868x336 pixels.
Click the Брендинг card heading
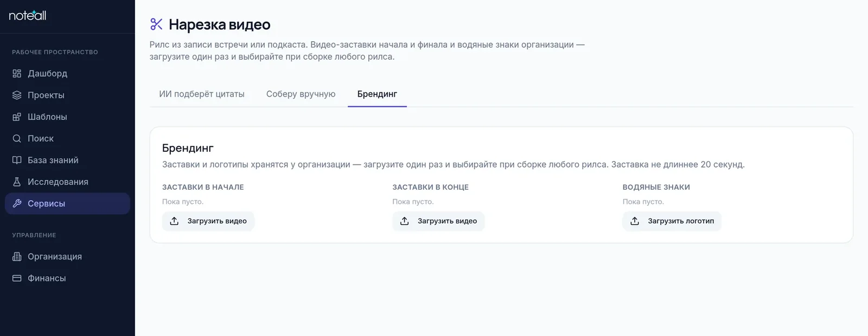tap(188, 148)
